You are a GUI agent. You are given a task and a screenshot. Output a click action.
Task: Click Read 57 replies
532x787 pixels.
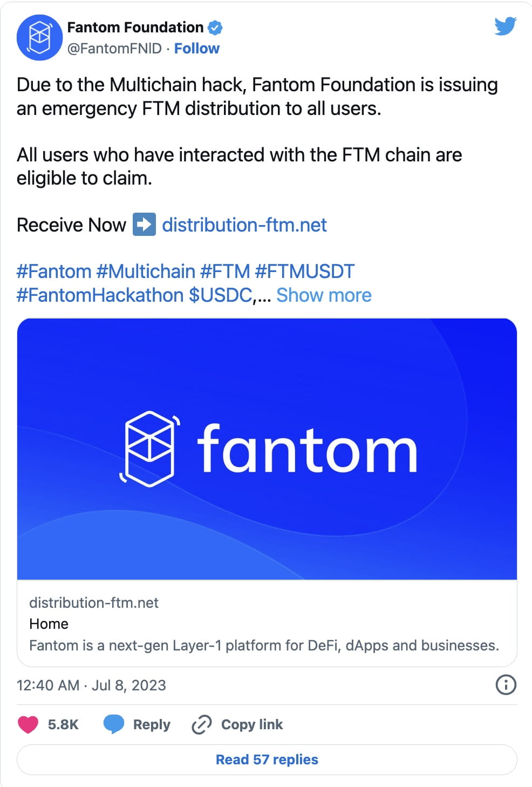[266, 759]
